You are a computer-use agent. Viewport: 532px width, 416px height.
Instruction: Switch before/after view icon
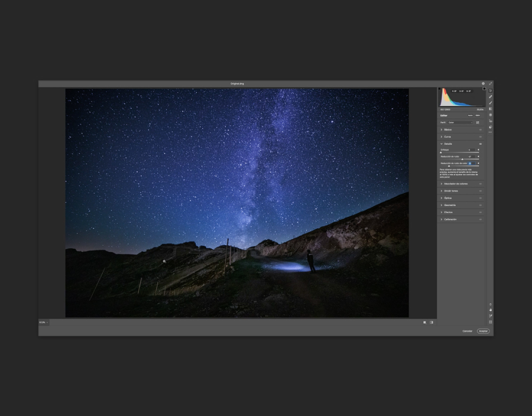(x=432, y=323)
